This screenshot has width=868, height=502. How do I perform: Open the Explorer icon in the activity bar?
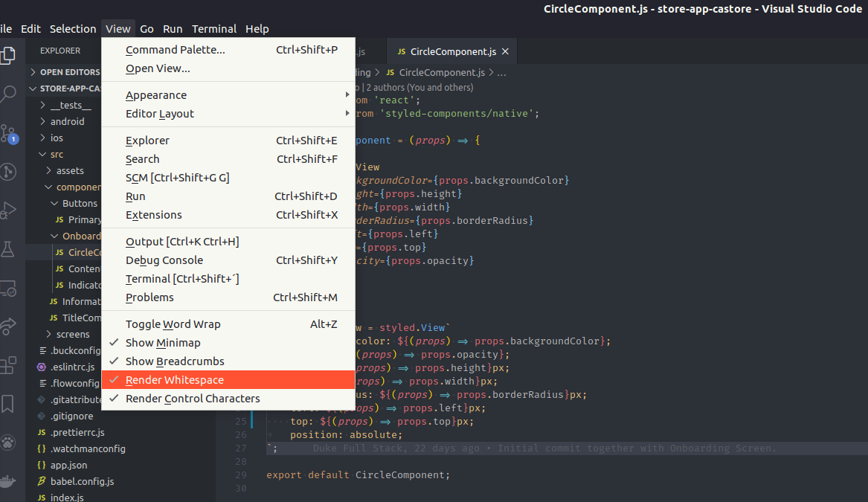pos(9,56)
